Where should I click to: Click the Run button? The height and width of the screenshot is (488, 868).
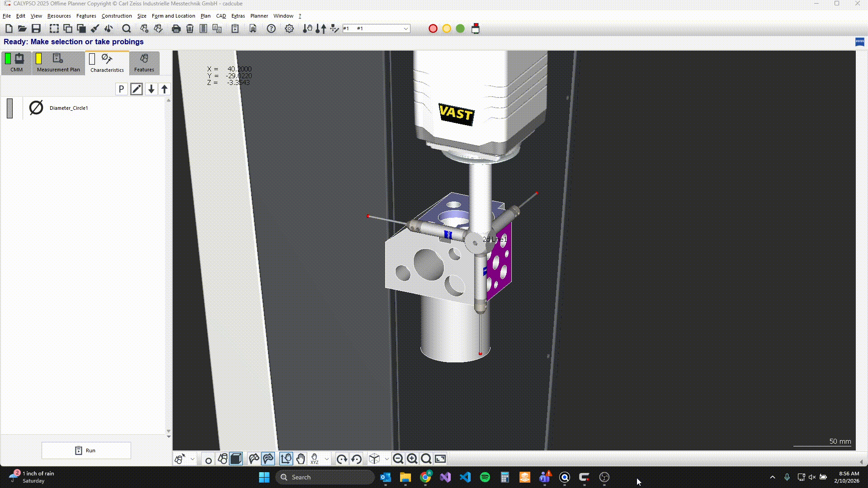pos(86,450)
